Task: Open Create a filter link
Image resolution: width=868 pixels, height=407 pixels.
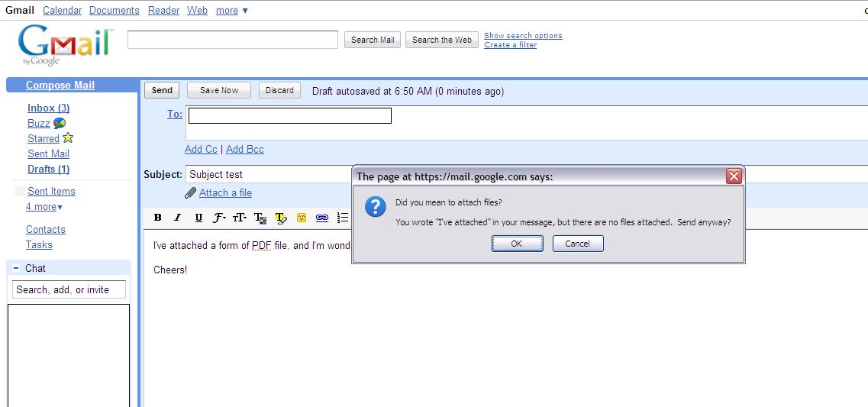Action: [511, 45]
